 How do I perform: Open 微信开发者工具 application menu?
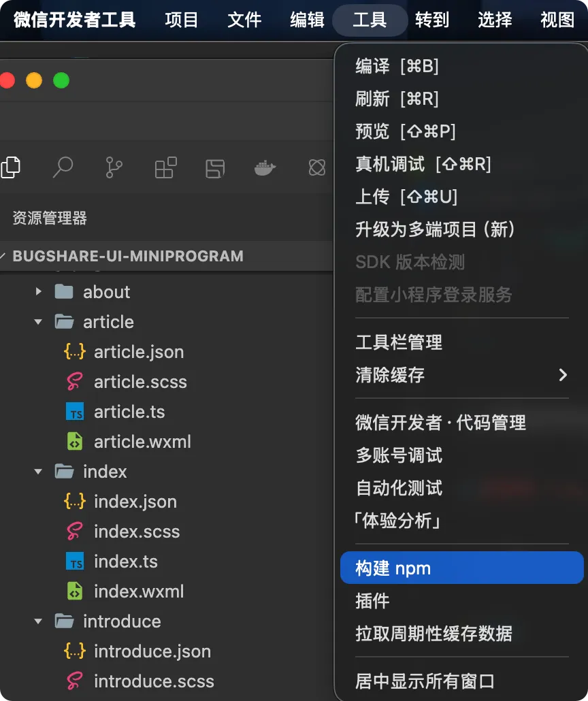75,20
